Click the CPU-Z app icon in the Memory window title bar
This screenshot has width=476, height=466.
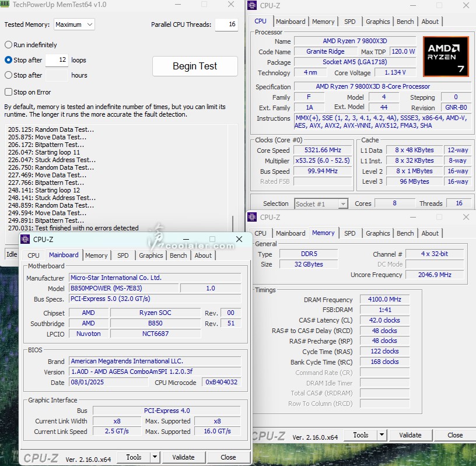point(252,217)
